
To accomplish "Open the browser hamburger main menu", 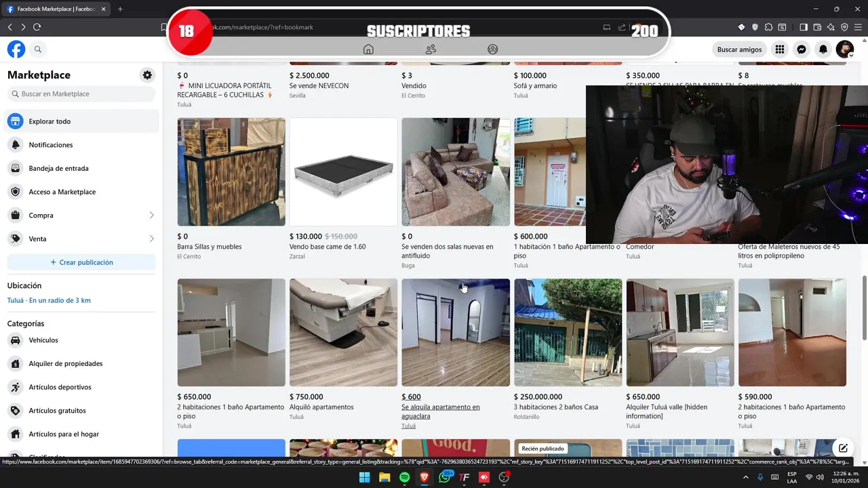I will pos(858,27).
